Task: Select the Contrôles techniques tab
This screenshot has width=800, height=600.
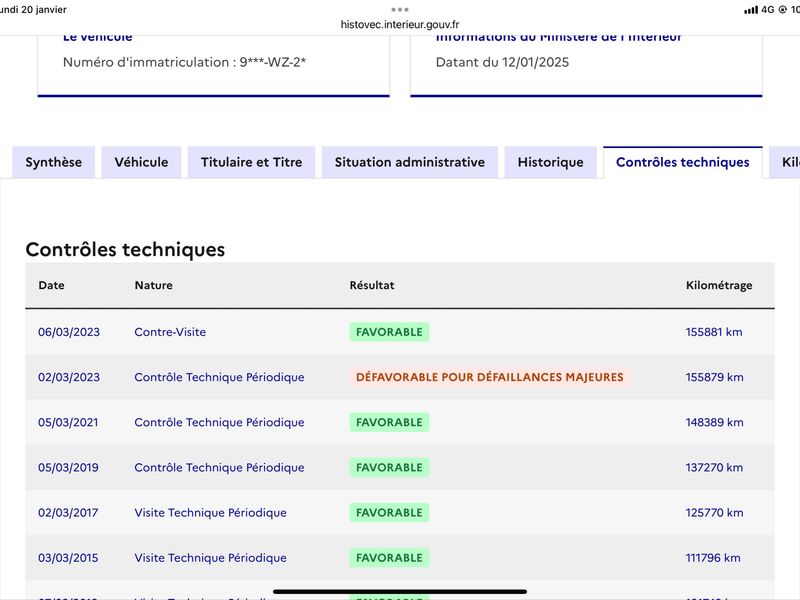Action: click(x=683, y=162)
